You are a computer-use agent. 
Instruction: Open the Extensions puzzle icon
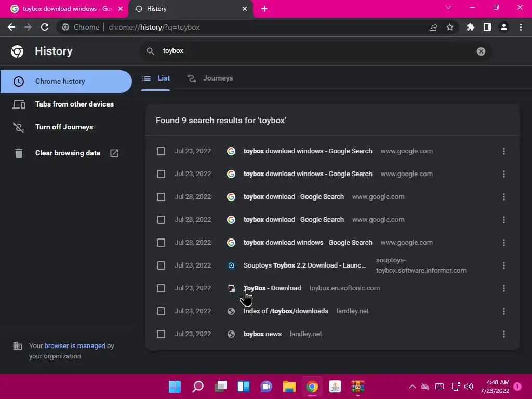click(470, 27)
